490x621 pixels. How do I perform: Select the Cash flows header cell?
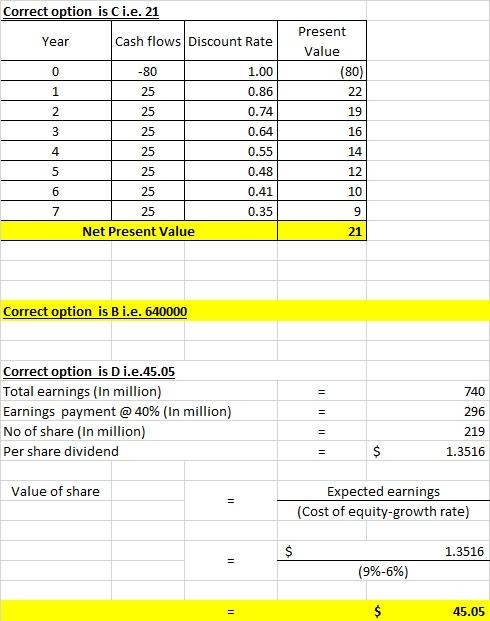click(148, 41)
